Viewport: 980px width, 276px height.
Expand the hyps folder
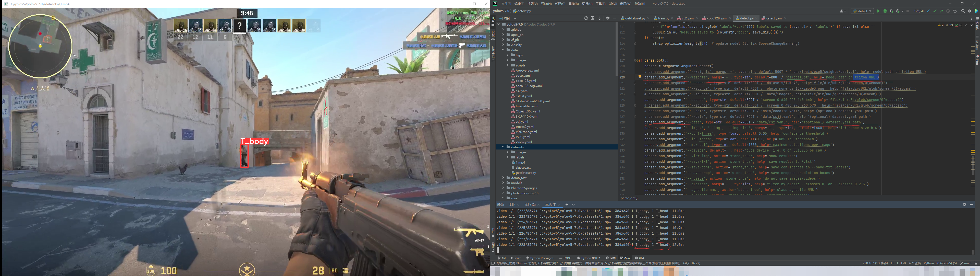point(508,55)
